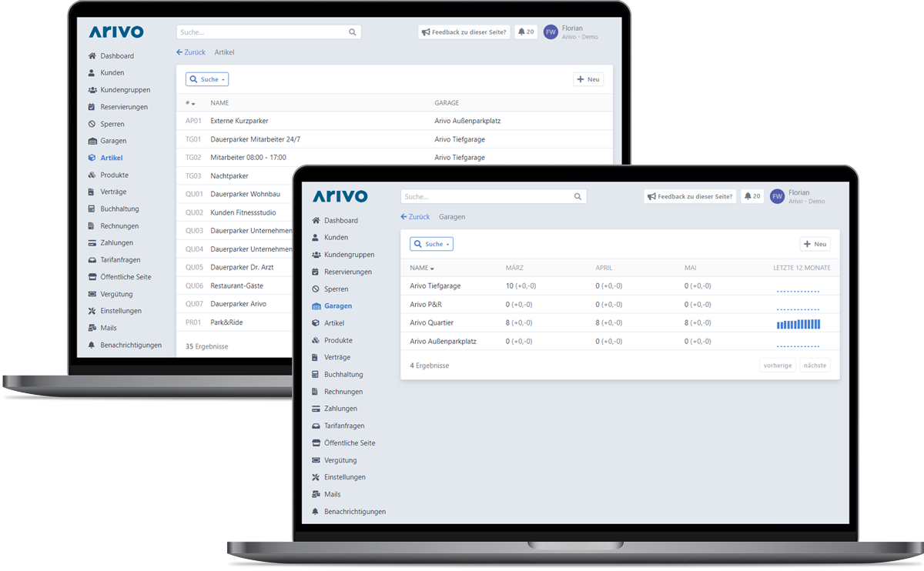The image size is (924, 571).
Task: Click Zurück link in Garagen window
Action: coord(414,217)
